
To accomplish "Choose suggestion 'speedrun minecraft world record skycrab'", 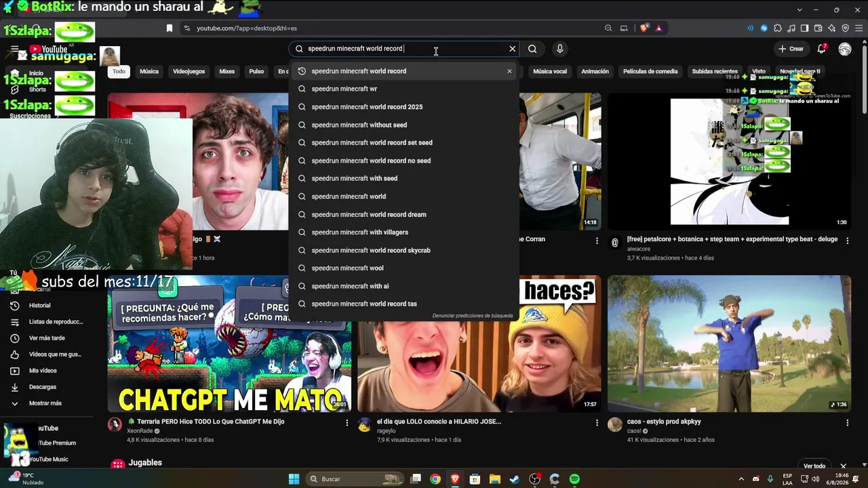I will point(404,251).
